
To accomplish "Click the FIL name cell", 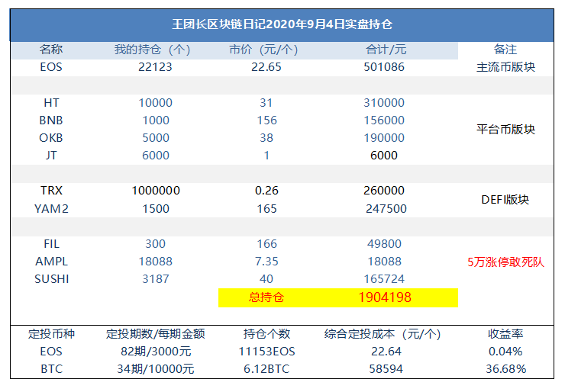I will 51,244.
